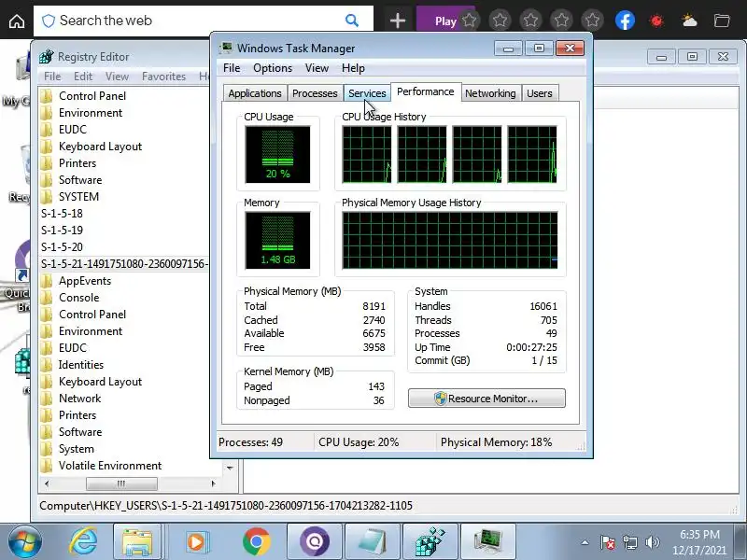Click the registry tree scroll right arrow
The width and height of the screenshot is (747, 560).
213,483
